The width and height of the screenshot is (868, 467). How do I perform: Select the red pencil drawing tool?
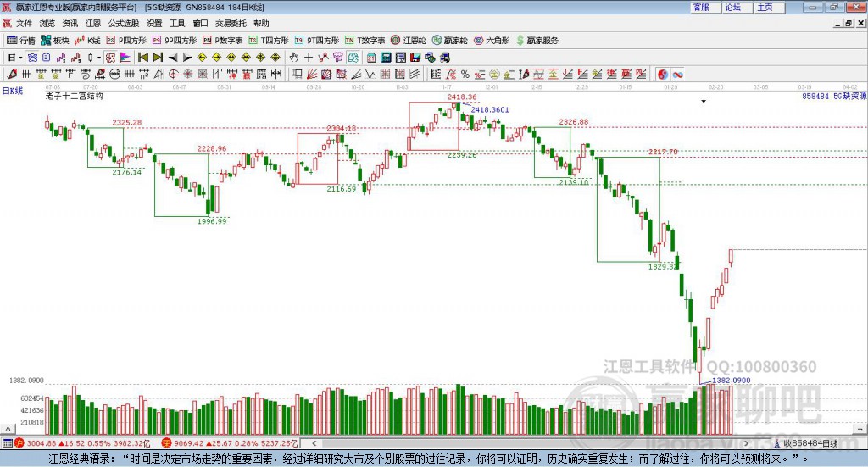(12, 74)
